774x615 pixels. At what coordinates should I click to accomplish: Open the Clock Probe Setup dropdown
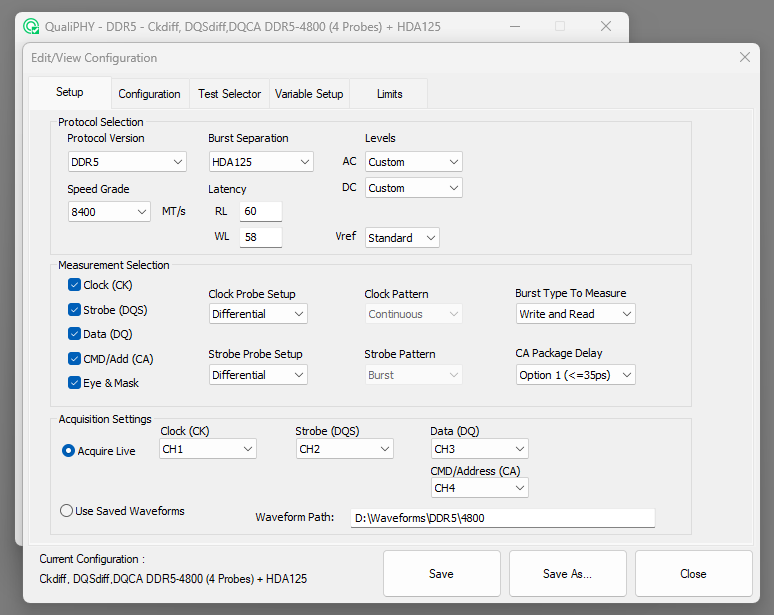[x=258, y=314]
